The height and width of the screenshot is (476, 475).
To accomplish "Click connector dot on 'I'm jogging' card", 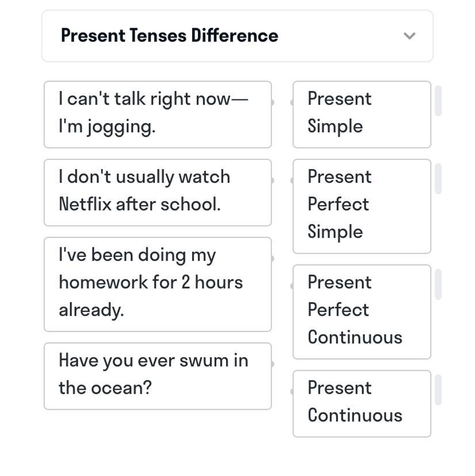I will coord(272,102).
